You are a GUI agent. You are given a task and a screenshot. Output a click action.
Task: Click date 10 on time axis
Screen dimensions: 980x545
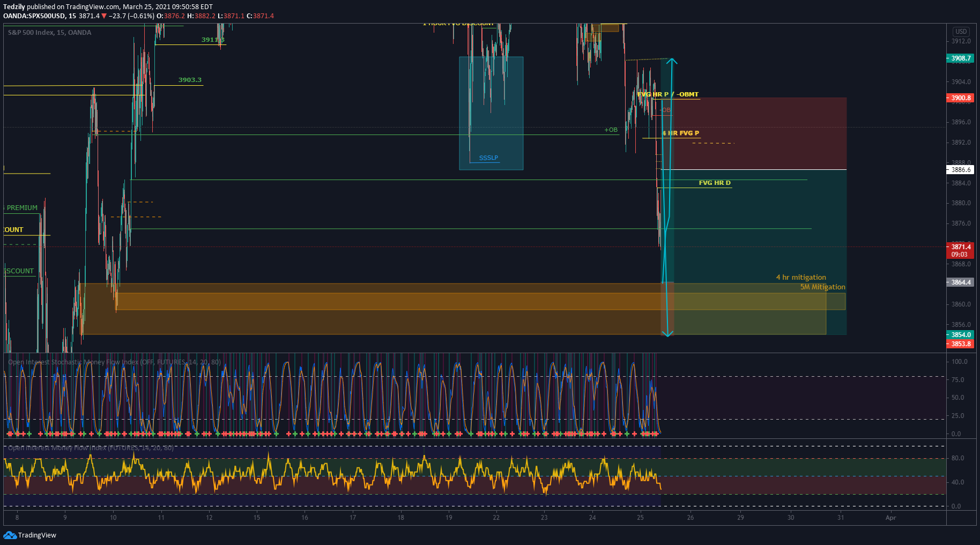[x=113, y=518]
